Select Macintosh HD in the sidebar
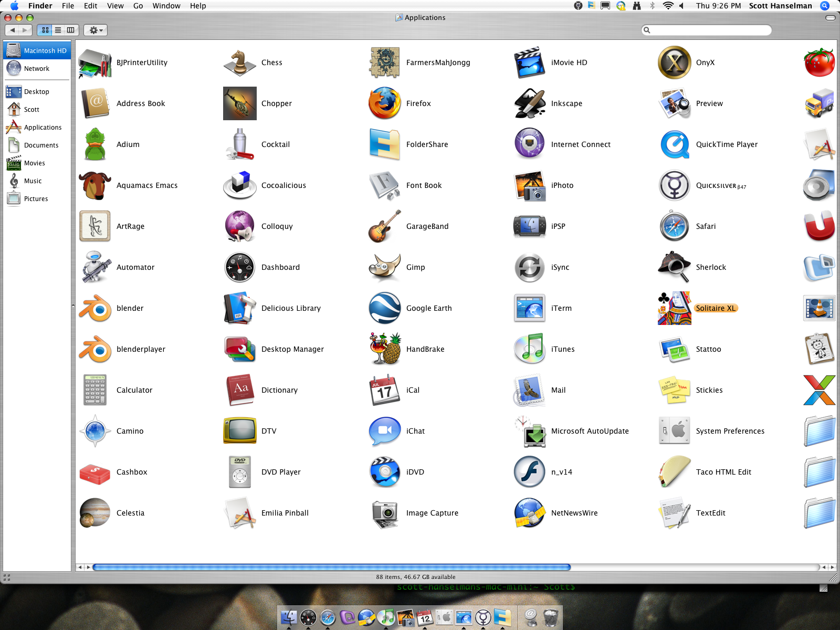Image resolution: width=840 pixels, height=630 pixels. point(37,50)
